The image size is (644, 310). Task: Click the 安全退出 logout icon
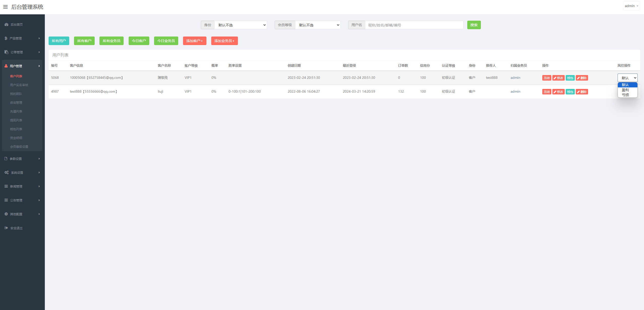click(x=6, y=228)
